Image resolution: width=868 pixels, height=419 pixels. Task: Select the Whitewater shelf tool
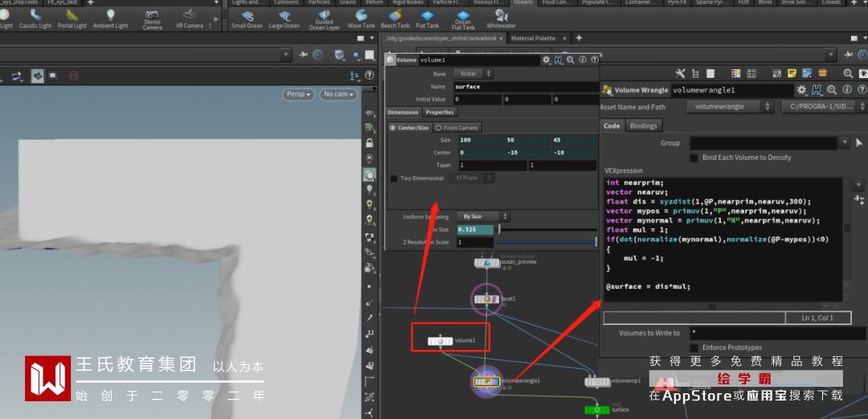[501, 19]
